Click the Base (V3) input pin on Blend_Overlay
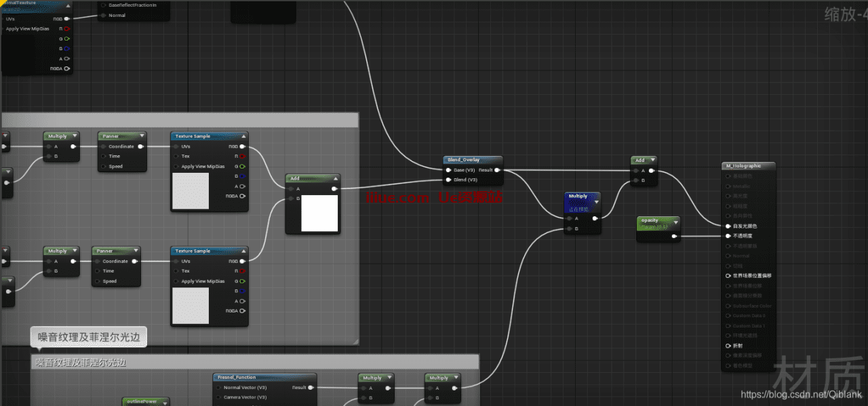This screenshot has height=406, width=868. click(449, 170)
